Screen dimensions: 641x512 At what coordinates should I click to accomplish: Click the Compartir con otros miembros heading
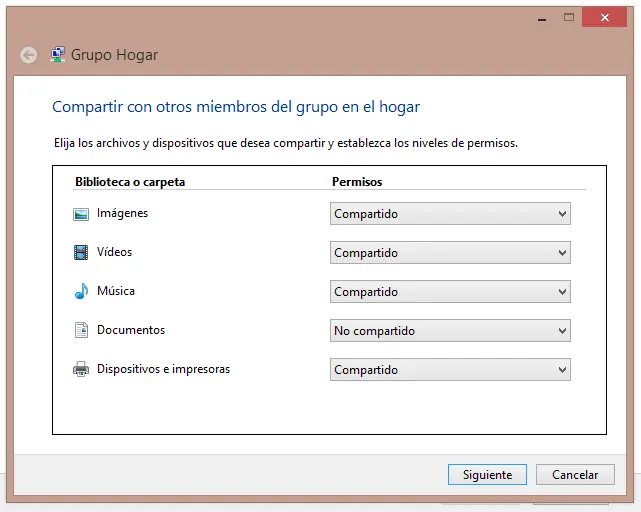236,107
